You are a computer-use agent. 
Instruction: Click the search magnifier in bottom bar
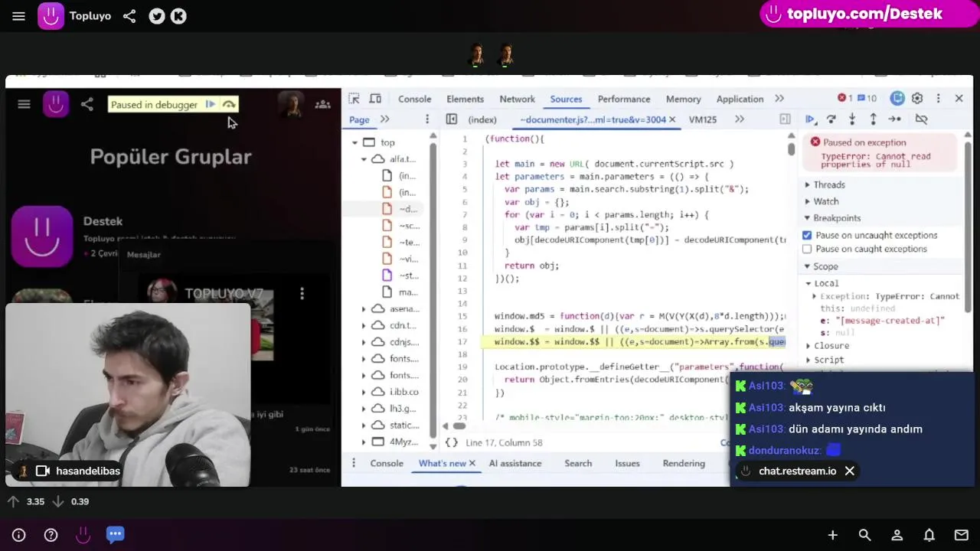point(864,536)
